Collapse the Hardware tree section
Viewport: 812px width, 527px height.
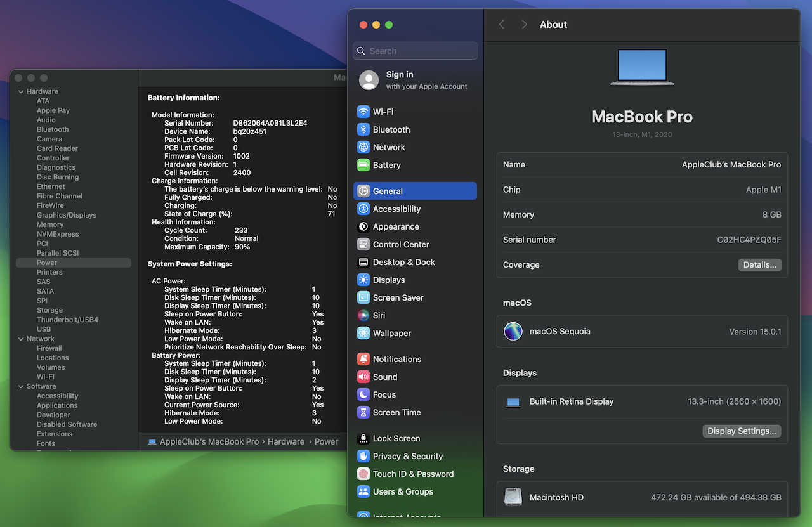point(21,91)
